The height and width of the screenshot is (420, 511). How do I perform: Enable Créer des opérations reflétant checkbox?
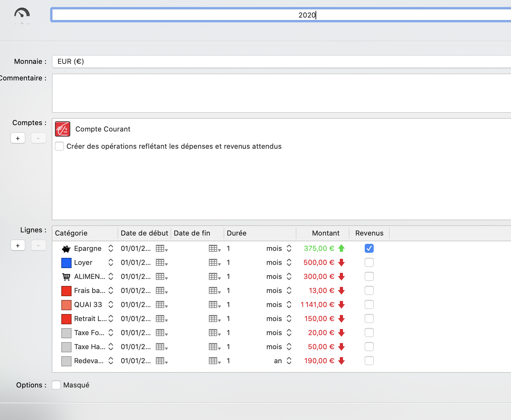[59, 146]
